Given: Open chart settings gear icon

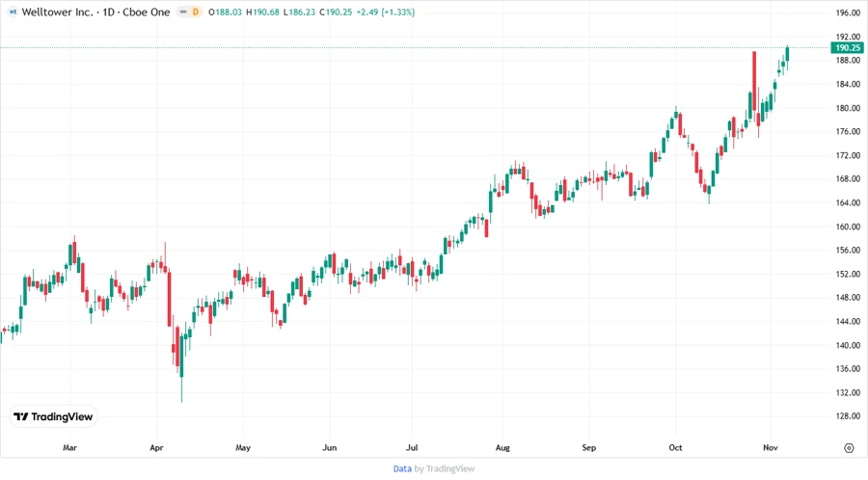Looking at the screenshot, I should click(849, 448).
